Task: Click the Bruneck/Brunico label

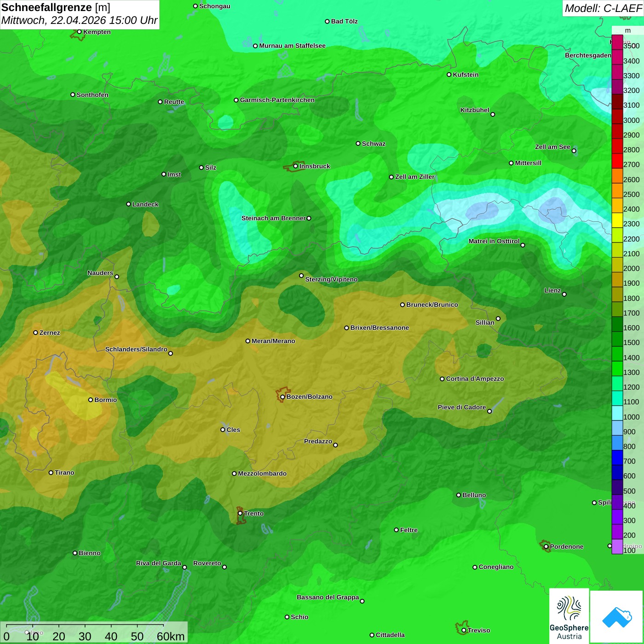Action: pos(432,305)
